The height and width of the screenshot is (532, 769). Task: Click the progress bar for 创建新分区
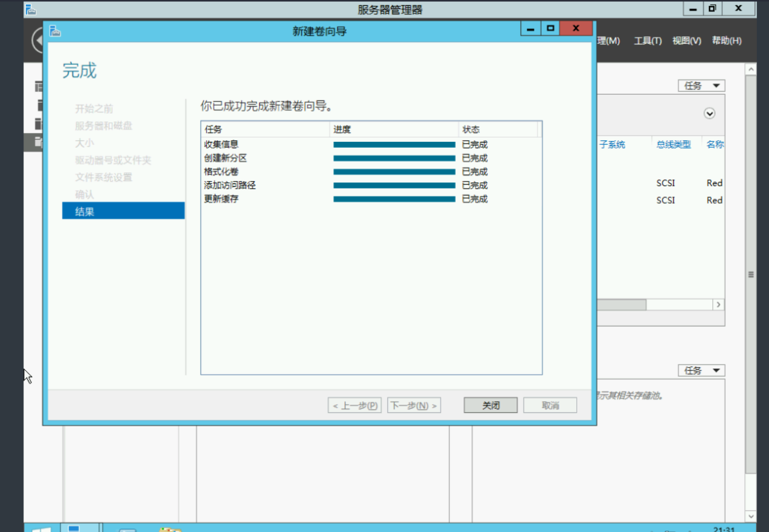coord(394,158)
